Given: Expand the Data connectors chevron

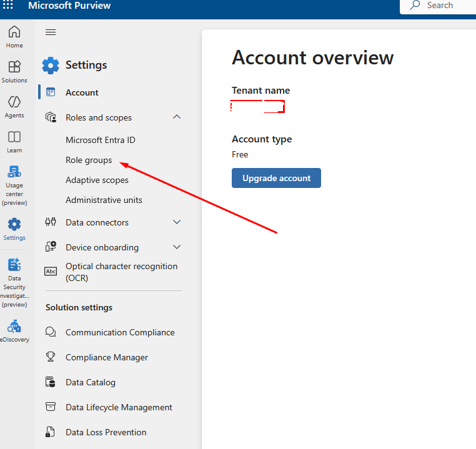Looking at the screenshot, I should [x=177, y=222].
